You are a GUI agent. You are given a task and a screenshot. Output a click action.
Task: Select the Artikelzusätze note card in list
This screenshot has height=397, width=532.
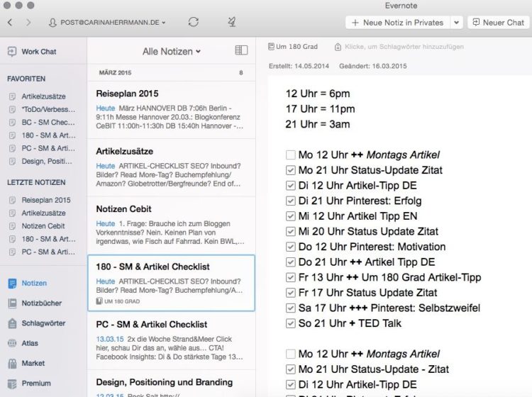click(x=172, y=167)
